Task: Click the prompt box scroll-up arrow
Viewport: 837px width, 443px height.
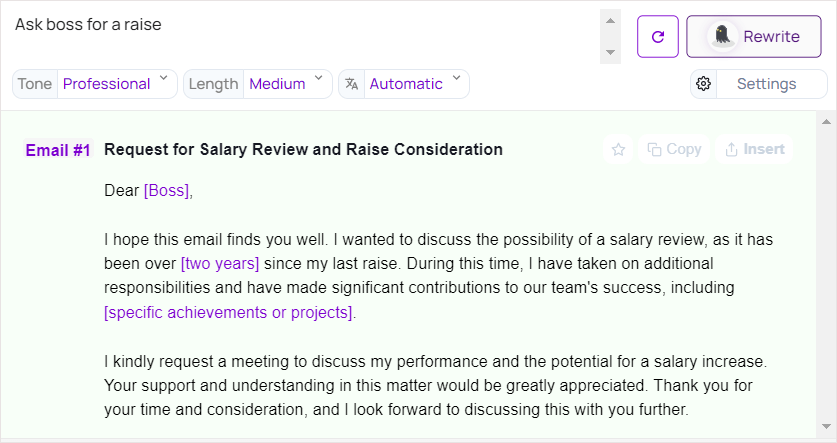Action: pos(610,19)
